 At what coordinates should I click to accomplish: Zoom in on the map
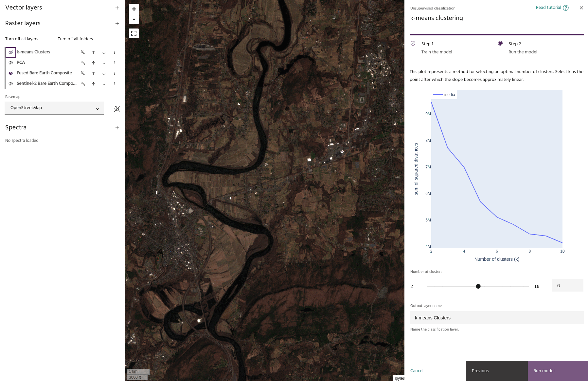[134, 9]
